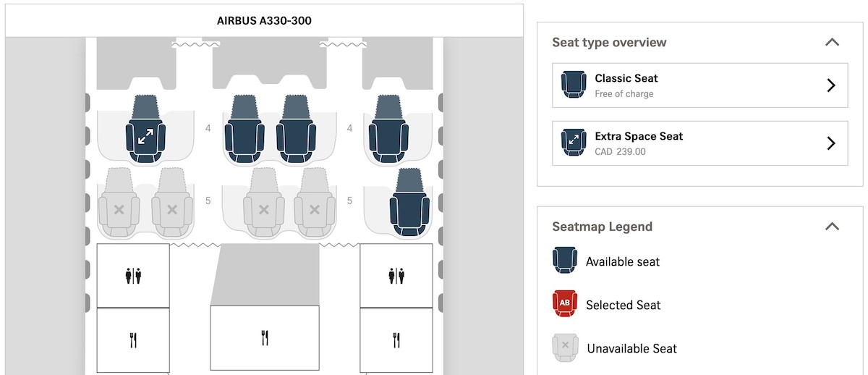868x375 pixels.
Task: Click the center galley fork-and-knife icon
Action: pyautogui.click(x=265, y=337)
